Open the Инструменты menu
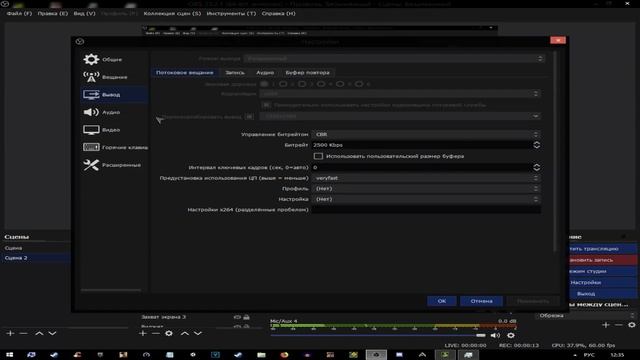 tap(231, 13)
